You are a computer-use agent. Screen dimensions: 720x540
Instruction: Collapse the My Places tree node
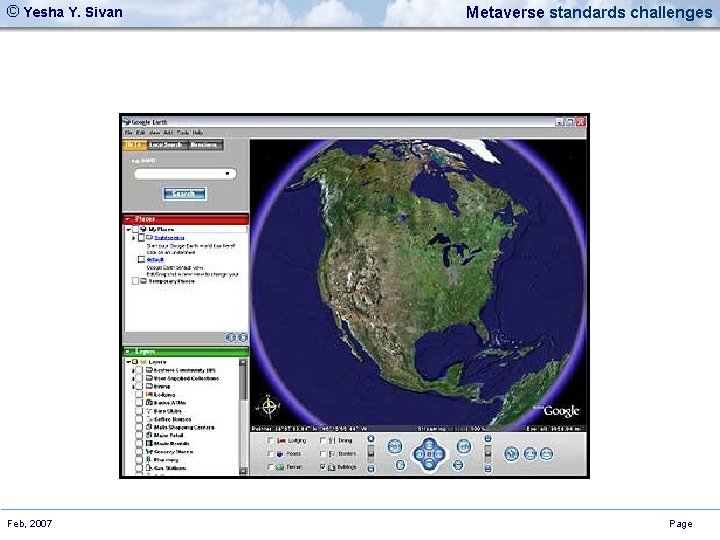click(x=129, y=229)
